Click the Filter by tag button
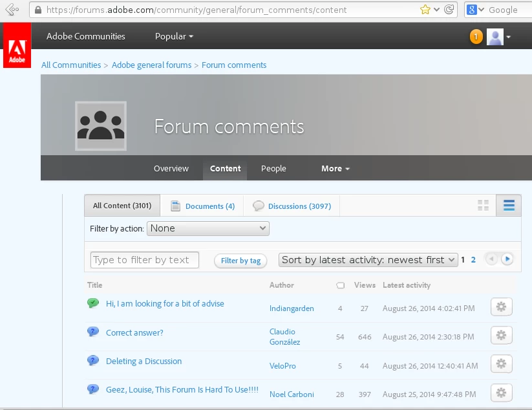 coord(240,261)
